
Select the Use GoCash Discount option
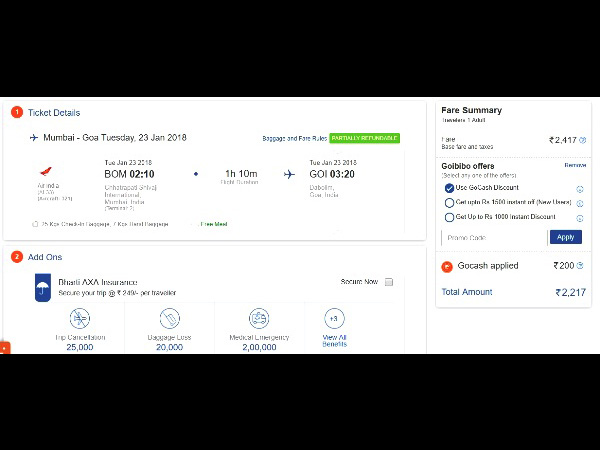[449, 188]
